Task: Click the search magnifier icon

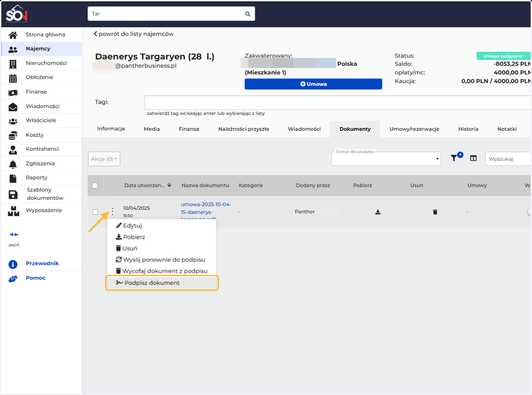Action: coord(248,14)
